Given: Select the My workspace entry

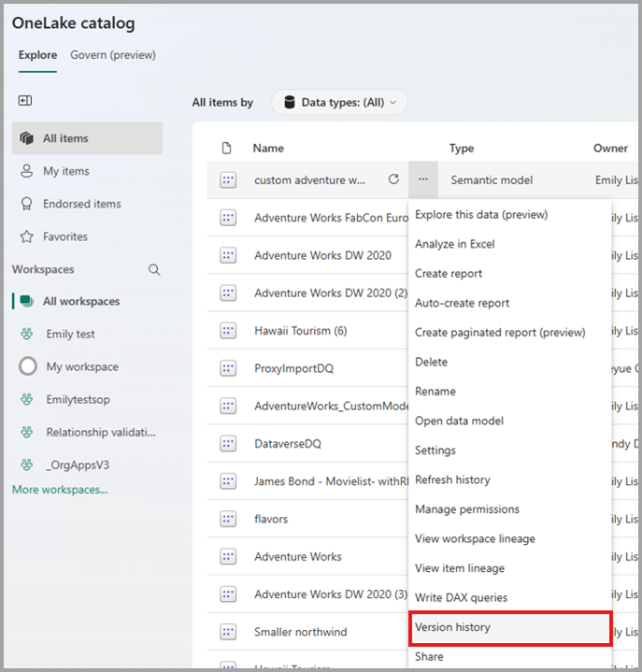Looking at the screenshot, I should pyautogui.click(x=88, y=366).
